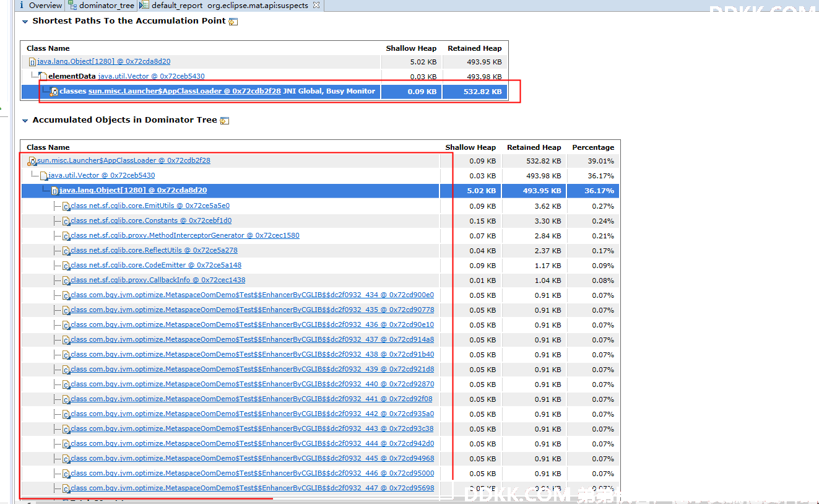Open highlighted java.lang.Object[1280] link in Accumulated Objects
819x504 pixels.
click(133, 190)
